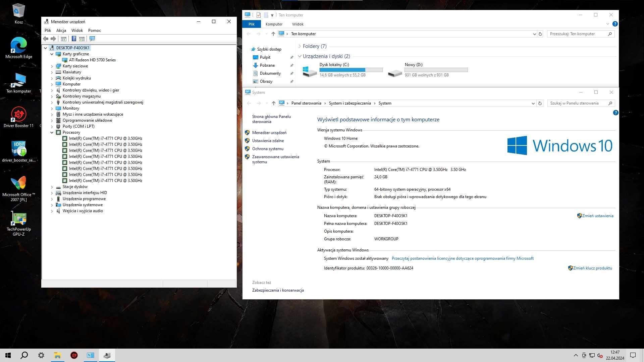The height and width of the screenshot is (362, 644).
Task: Click the muted volume tray icon
Action: [x=600, y=356]
